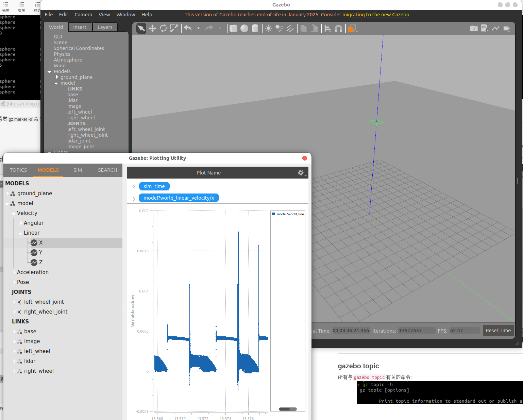
Task: Add a point light
Action: (x=268, y=29)
